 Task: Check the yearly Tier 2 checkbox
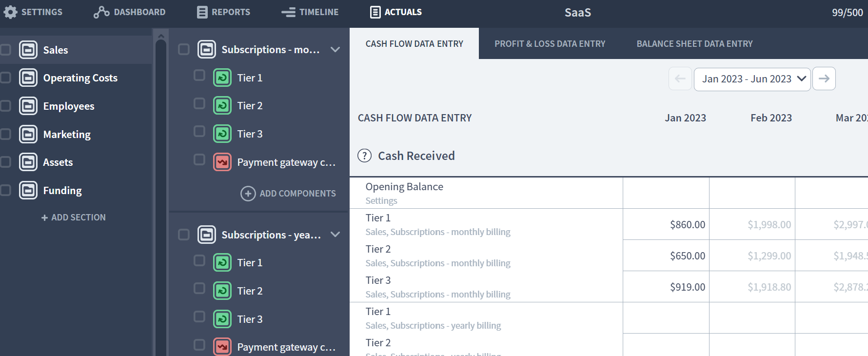point(199,288)
